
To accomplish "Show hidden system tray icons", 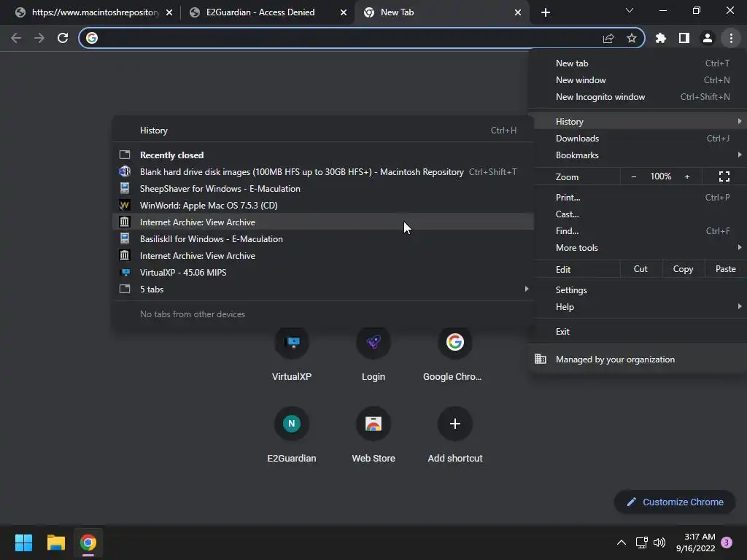I will coord(622,542).
